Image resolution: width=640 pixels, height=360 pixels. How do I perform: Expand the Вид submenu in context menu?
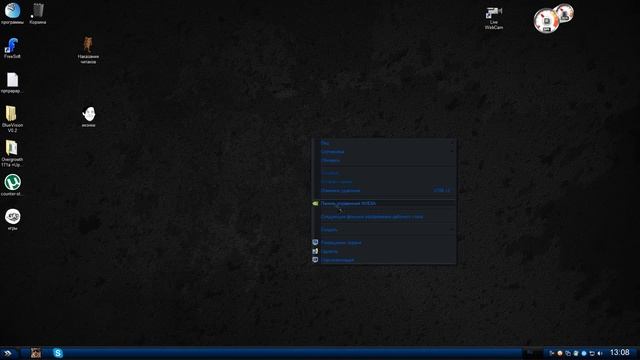pyautogui.click(x=384, y=143)
